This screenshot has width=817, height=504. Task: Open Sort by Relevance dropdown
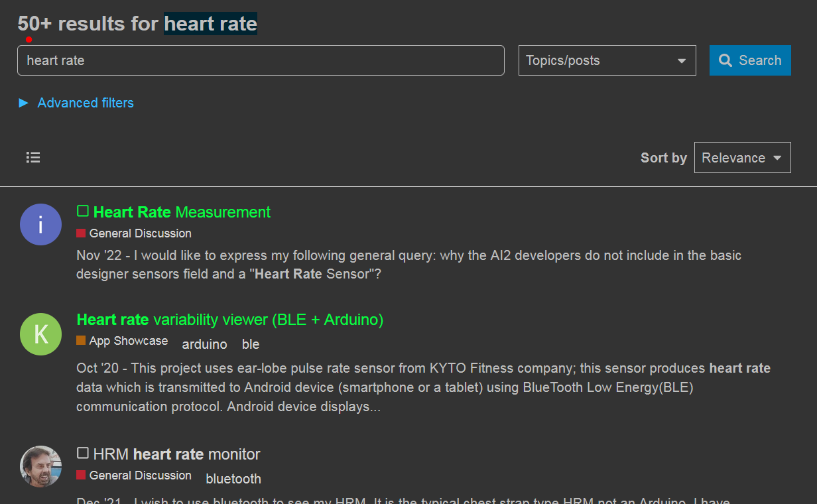tap(743, 157)
